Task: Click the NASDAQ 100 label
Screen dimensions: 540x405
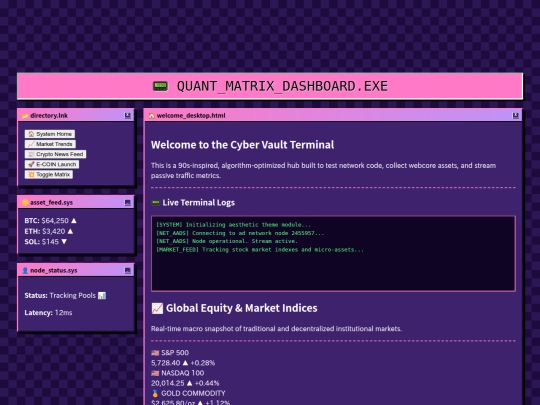Action: [183, 373]
